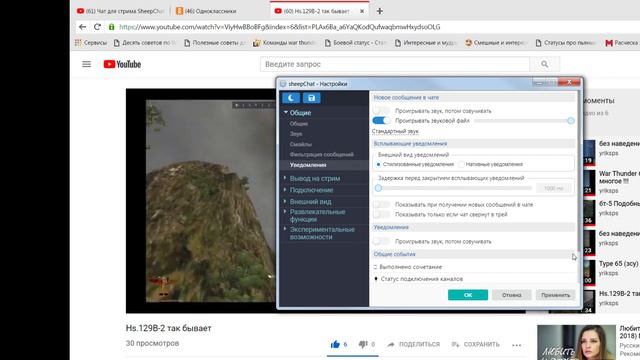This screenshot has height=360, width=640.
Task: Click 'Стандартный звук' link
Action: tap(395, 131)
